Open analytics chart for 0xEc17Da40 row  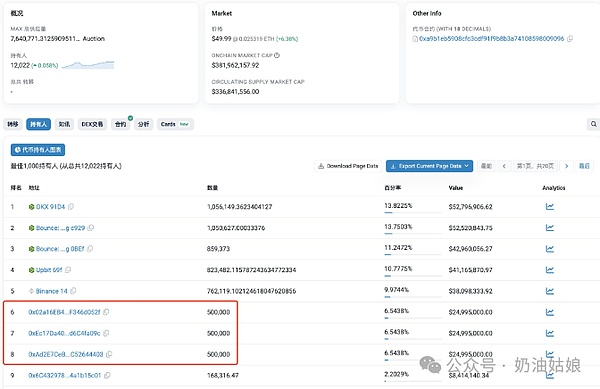pyautogui.click(x=549, y=333)
